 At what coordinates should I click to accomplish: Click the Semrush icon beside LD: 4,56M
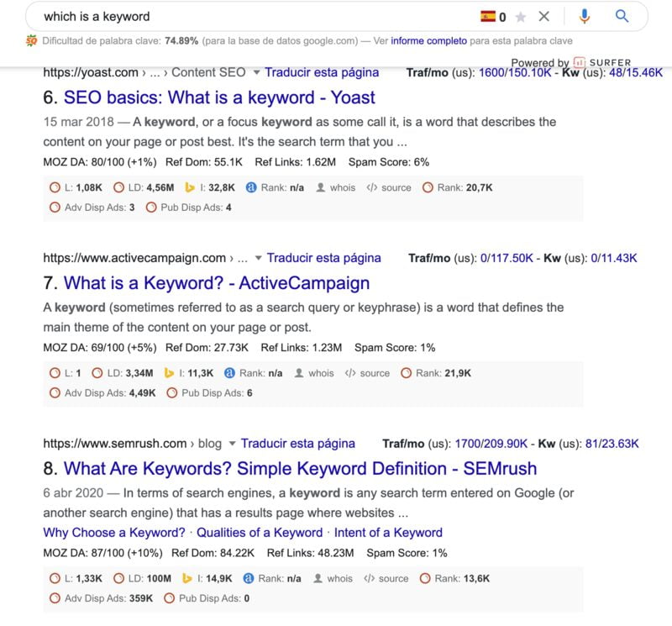[118, 187]
